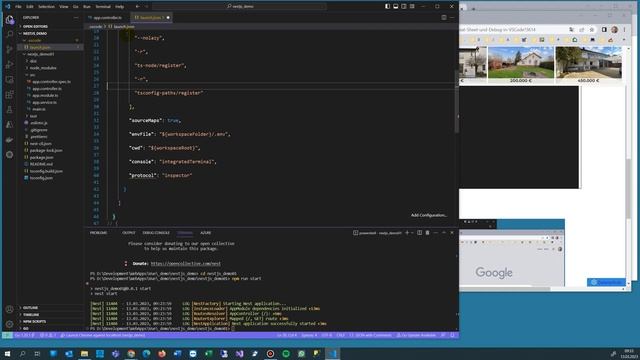
Task: Open the Terminal menu
Action: (103, 7)
